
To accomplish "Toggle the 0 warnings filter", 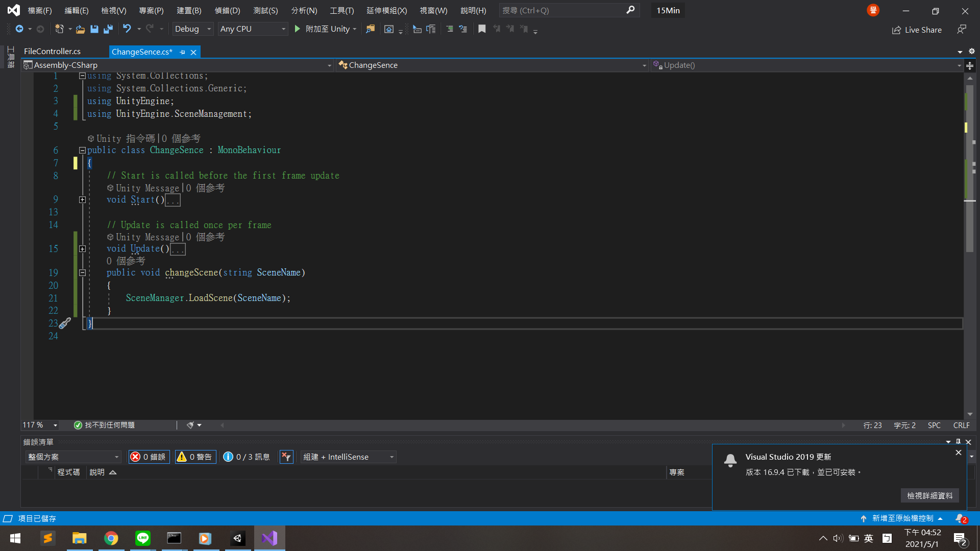I will click(195, 457).
